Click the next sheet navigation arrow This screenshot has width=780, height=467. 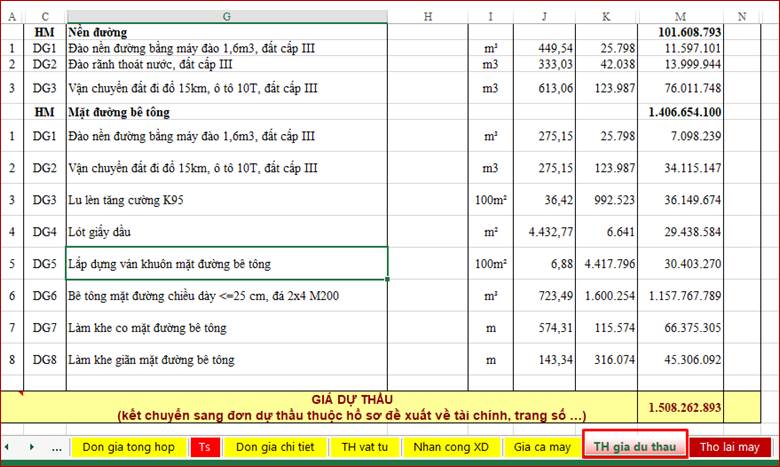tap(30, 447)
